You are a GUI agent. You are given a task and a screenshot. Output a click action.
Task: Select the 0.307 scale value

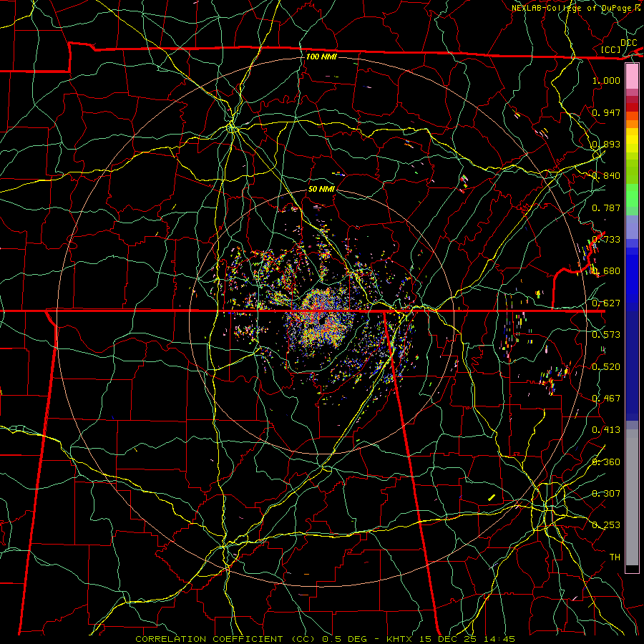click(606, 494)
